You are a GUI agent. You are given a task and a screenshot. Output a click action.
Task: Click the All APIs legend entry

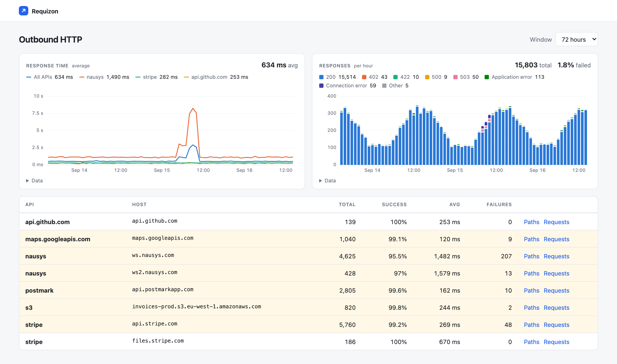49,77
